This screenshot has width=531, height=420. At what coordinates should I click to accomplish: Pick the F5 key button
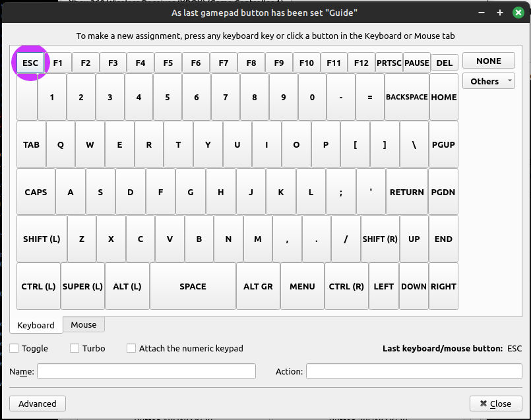[168, 63]
